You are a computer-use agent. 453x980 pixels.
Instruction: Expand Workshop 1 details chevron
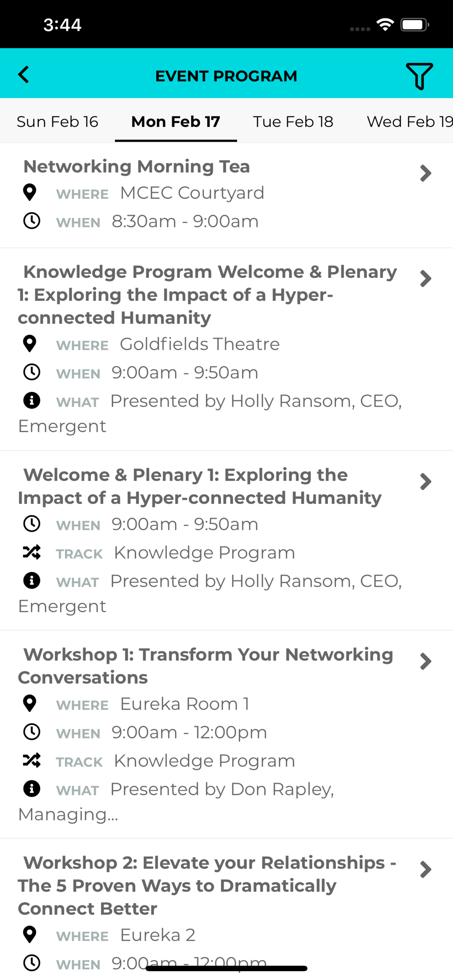pos(426,661)
